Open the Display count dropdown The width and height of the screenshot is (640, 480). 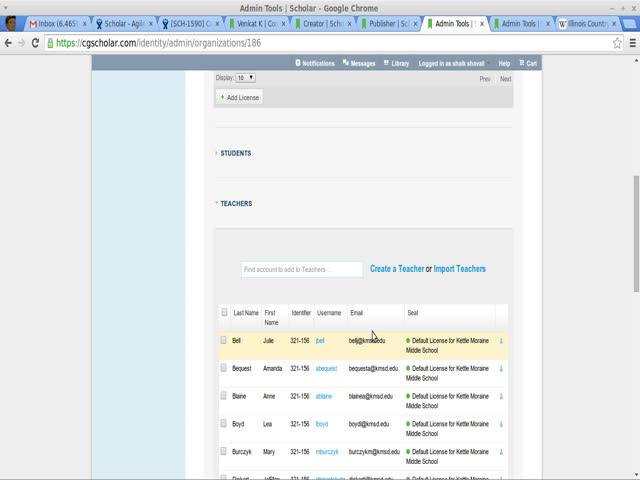pyautogui.click(x=245, y=78)
